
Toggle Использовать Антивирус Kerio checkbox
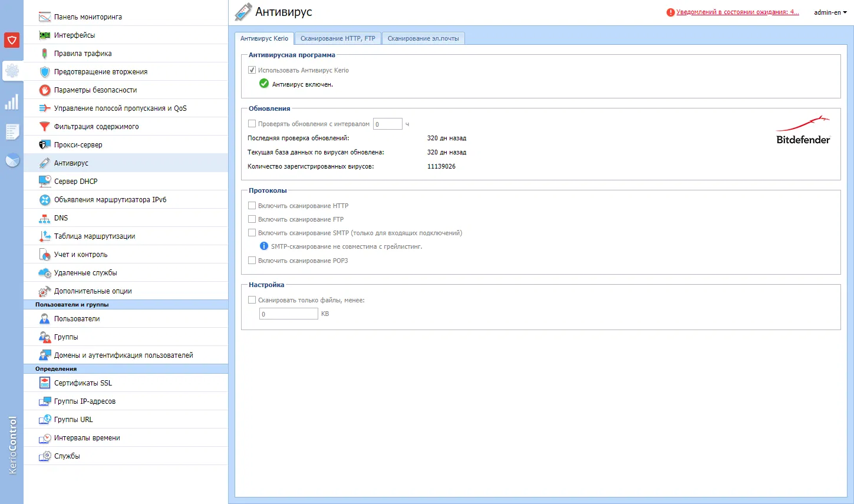point(252,70)
